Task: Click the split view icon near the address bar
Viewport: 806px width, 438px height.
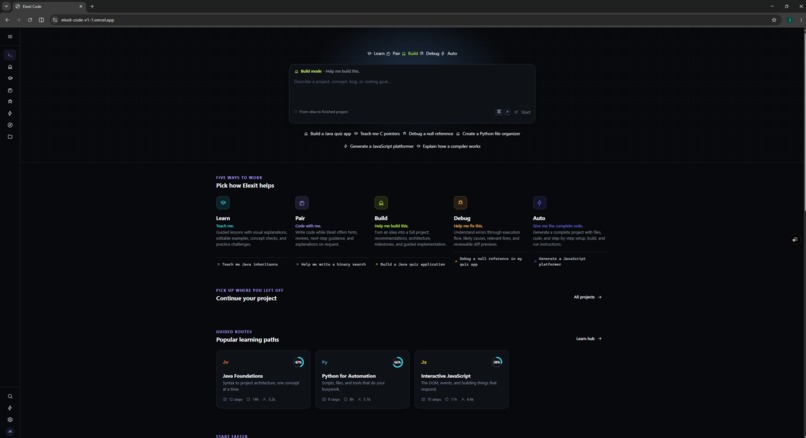Action: pos(41,20)
